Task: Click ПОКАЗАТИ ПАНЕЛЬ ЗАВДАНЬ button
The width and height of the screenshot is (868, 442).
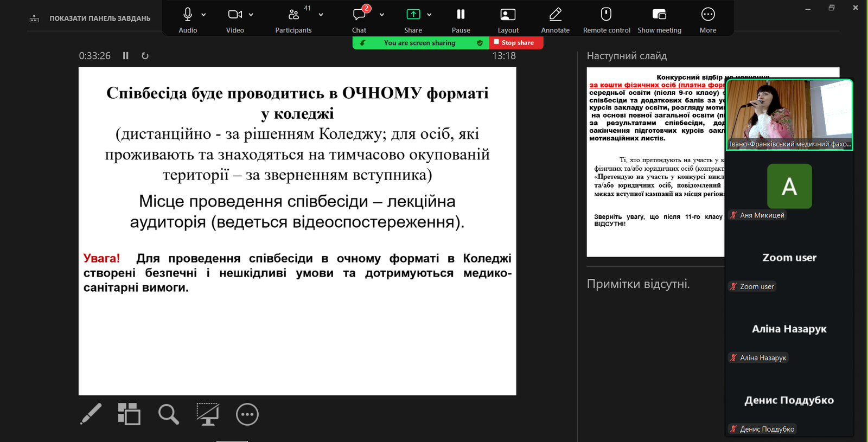Action: (x=90, y=18)
